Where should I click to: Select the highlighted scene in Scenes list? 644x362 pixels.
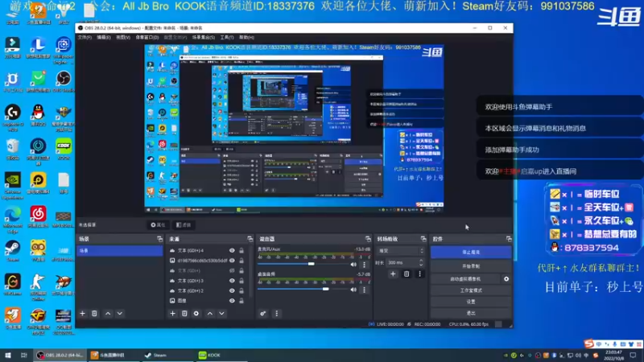[119, 250]
